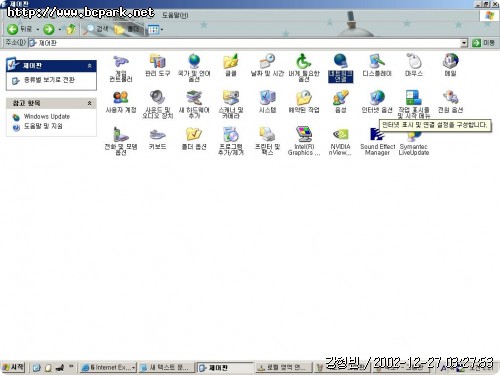Select the highlighted 네트워크 연결 icon
The width and height of the screenshot is (500, 375).
tap(340, 68)
